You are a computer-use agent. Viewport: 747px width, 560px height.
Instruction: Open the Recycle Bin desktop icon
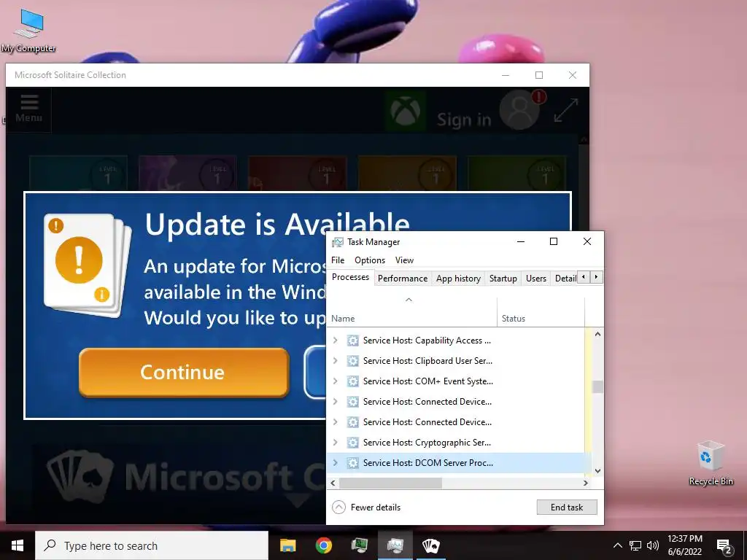711,463
